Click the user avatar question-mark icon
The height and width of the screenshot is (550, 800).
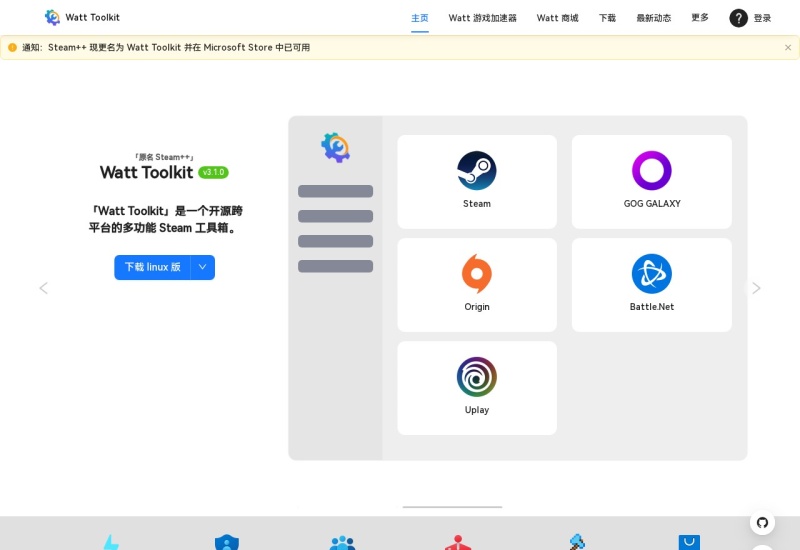click(738, 18)
